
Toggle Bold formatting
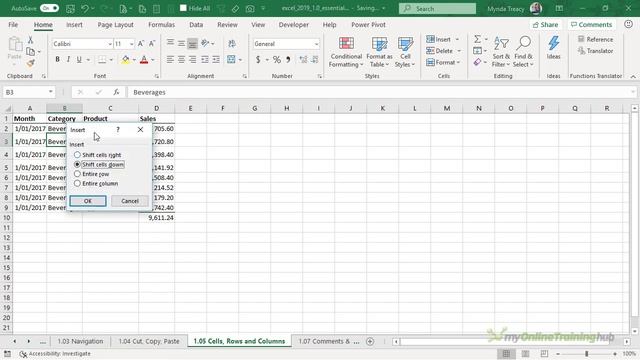pos(58,60)
